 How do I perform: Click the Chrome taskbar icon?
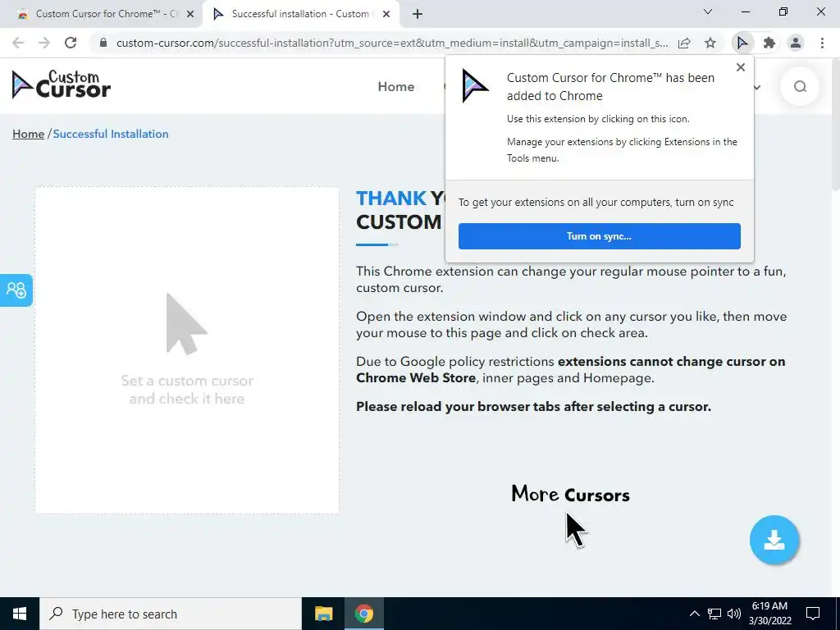[x=363, y=614]
